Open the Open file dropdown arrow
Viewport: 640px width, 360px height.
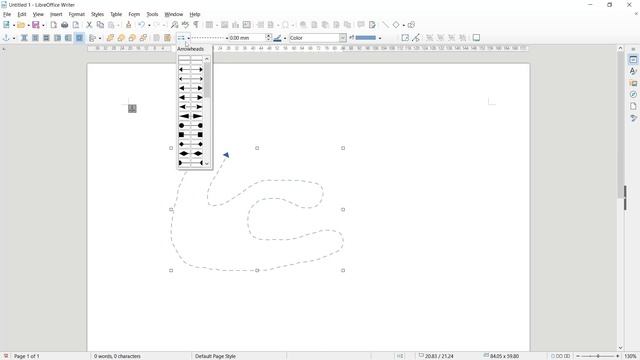pos(28,25)
